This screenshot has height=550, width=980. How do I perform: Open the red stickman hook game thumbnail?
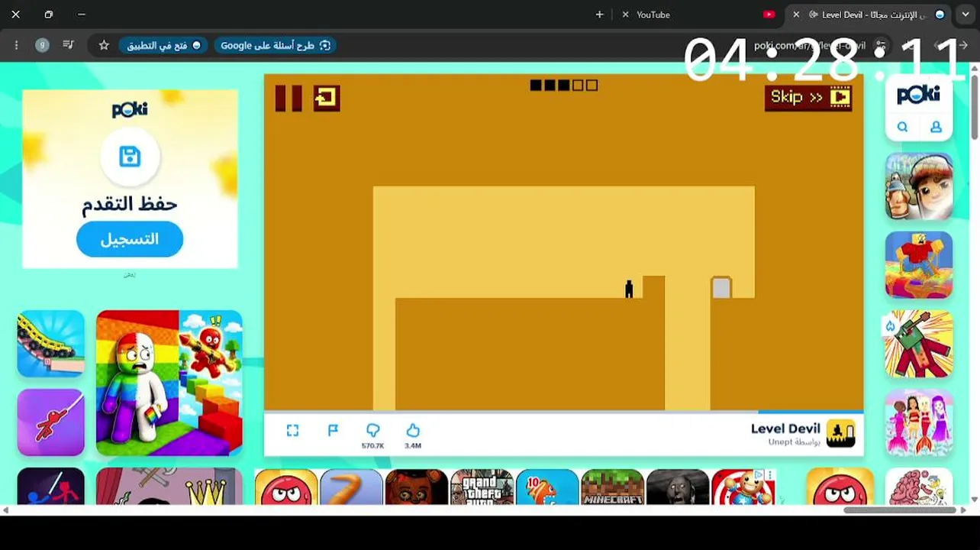pos(51,422)
